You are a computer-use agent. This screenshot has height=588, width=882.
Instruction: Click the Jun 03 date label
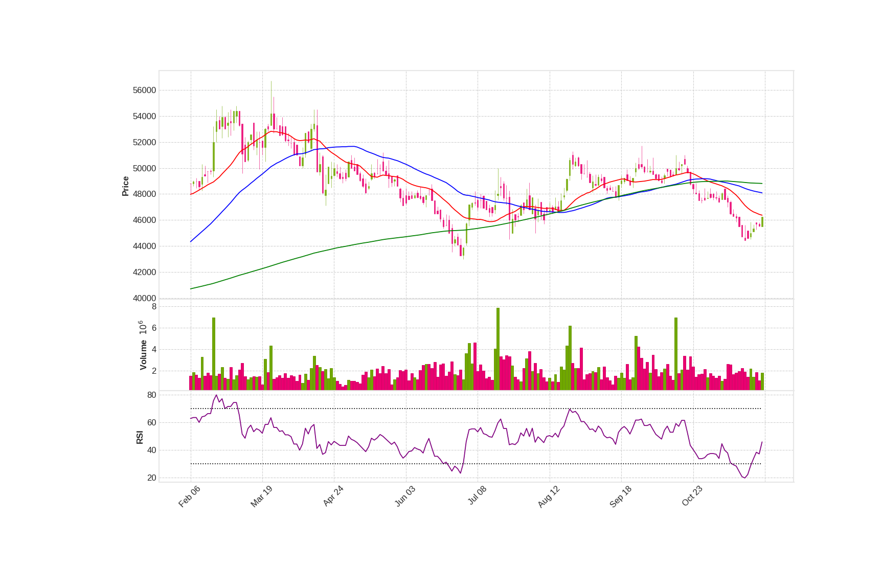click(x=405, y=496)
